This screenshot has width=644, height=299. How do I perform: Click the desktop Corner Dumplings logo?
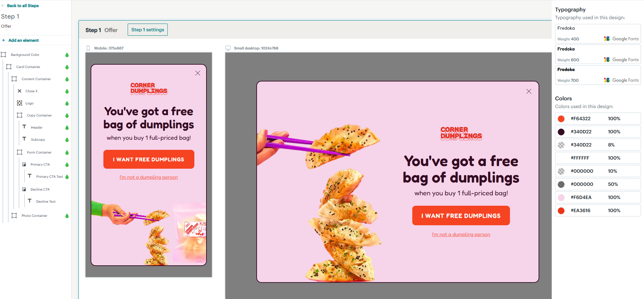pyautogui.click(x=461, y=133)
